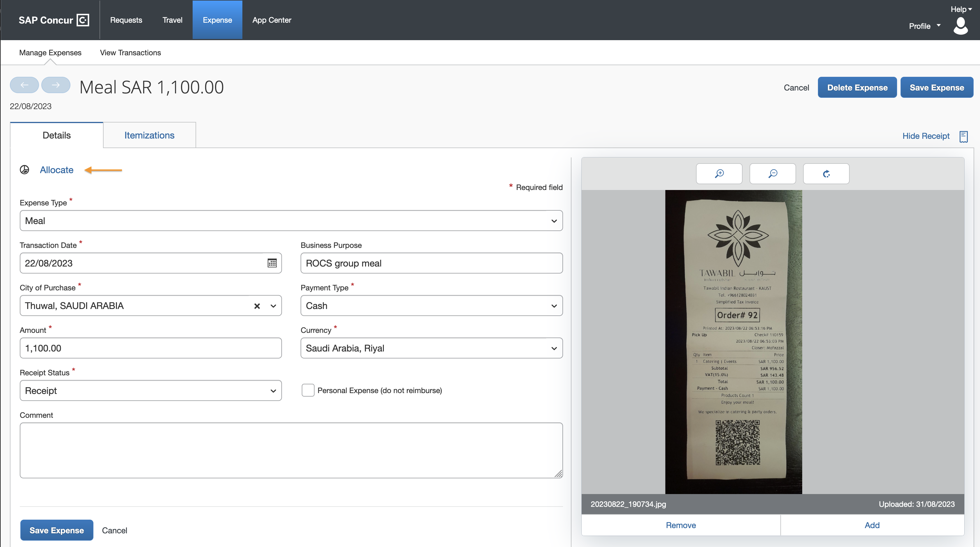The image size is (980, 547).
Task: Click the Add receipt link
Action: (872, 525)
